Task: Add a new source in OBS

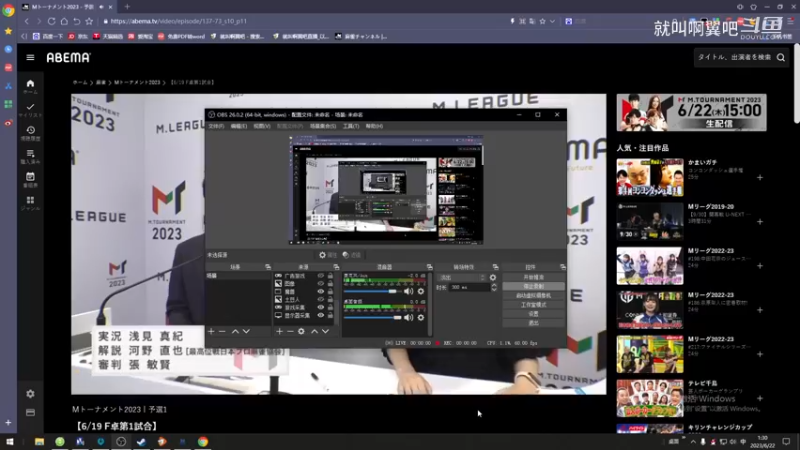Action: pyautogui.click(x=279, y=332)
